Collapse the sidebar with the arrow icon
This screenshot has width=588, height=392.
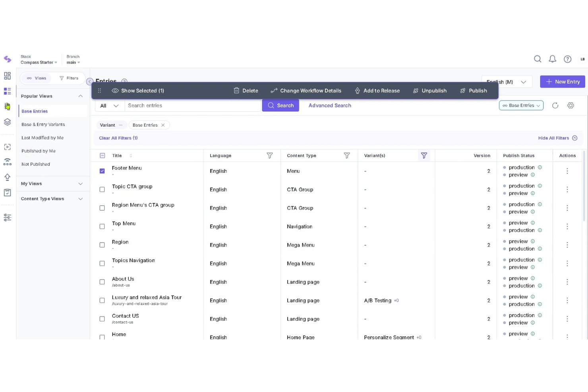(x=90, y=81)
